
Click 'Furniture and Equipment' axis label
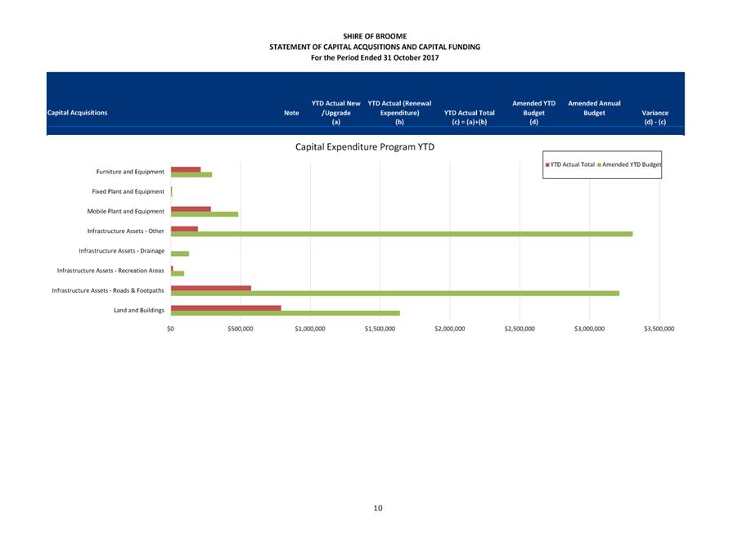click(x=130, y=172)
